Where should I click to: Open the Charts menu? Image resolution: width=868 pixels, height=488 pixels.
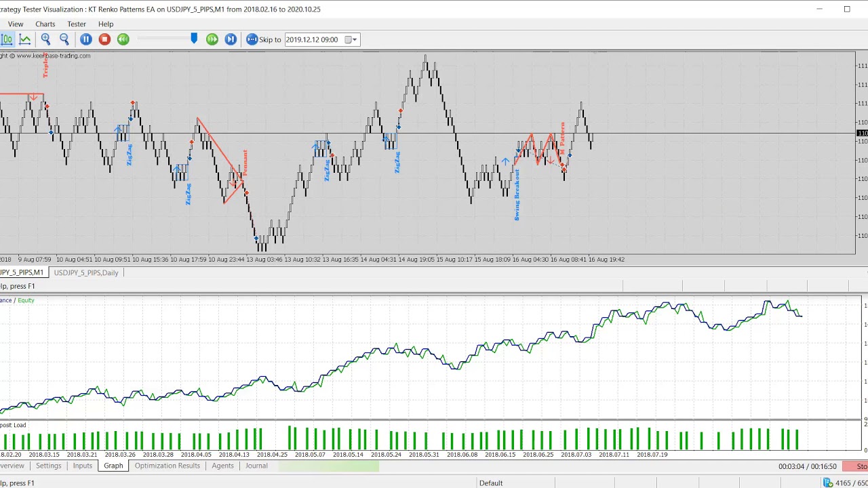pyautogui.click(x=45, y=24)
